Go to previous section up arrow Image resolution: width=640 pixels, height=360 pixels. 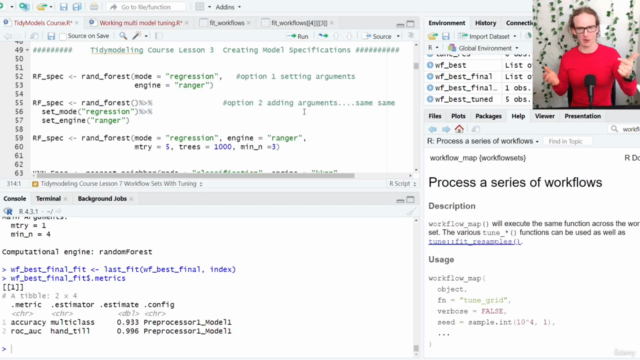pyautogui.click(x=336, y=36)
